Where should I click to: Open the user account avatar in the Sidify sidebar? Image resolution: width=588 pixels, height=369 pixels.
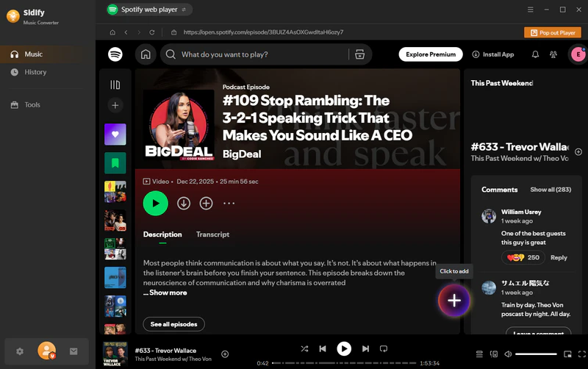pyautogui.click(x=47, y=351)
